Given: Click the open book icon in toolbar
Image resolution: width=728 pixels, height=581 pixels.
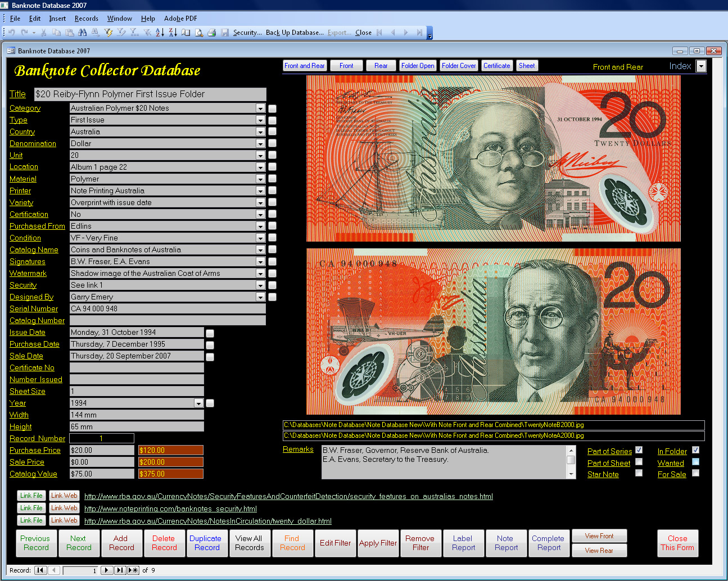Looking at the screenshot, I should point(186,33).
